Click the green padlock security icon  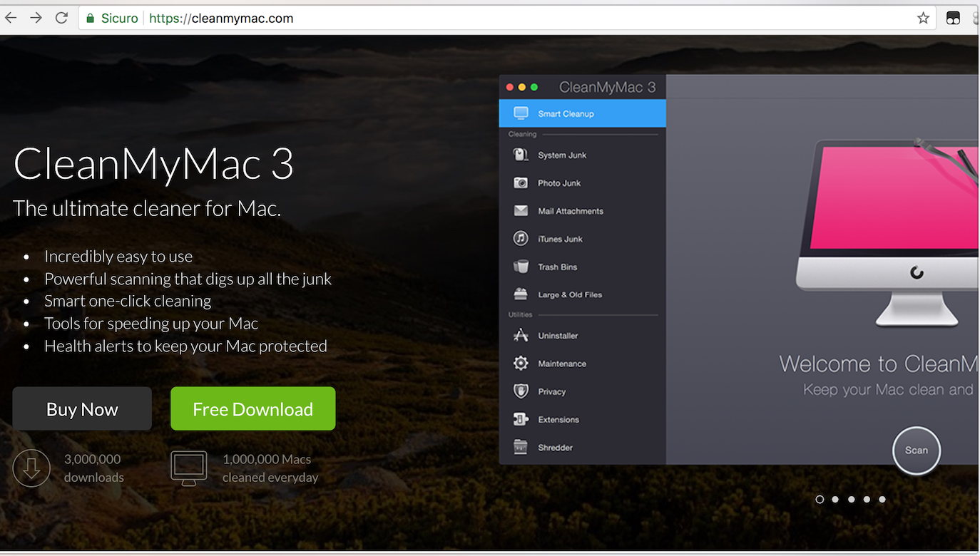90,19
